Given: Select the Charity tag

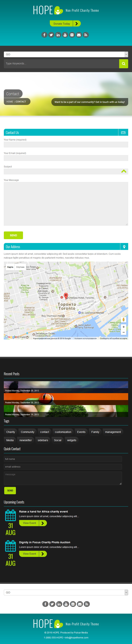Looking at the screenshot, I should pyautogui.click(x=11, y=432).
